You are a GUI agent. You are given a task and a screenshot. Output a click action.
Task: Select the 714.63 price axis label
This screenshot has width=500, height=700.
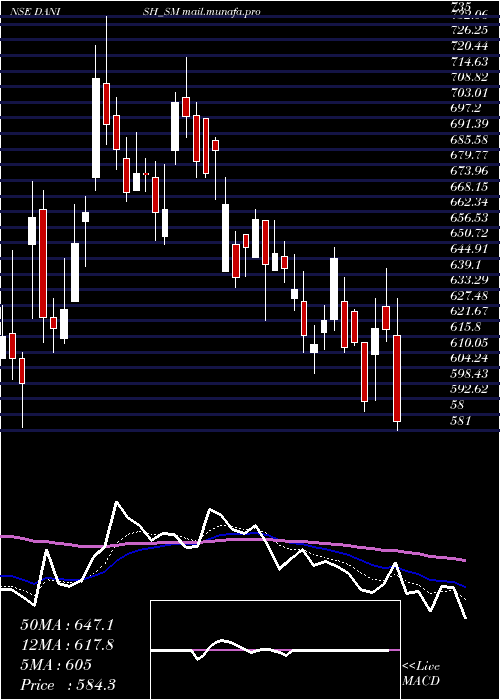471,62
